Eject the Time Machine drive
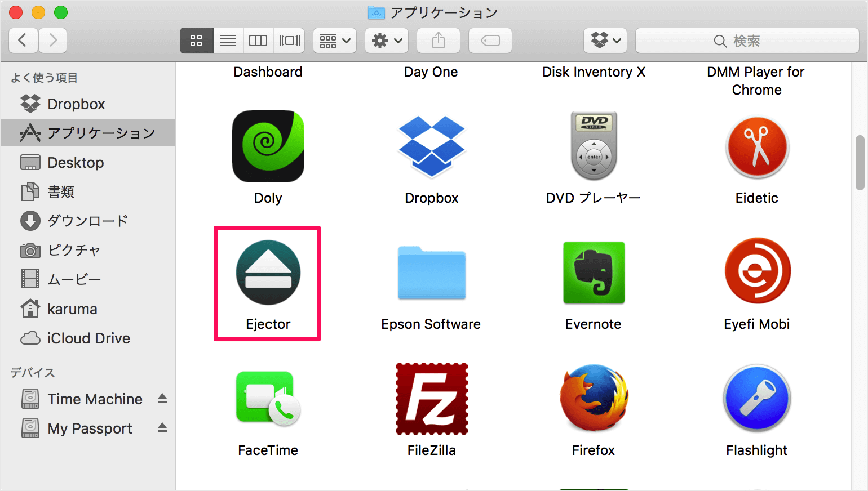This screenshot has width=868, height=491. [162, 399]
